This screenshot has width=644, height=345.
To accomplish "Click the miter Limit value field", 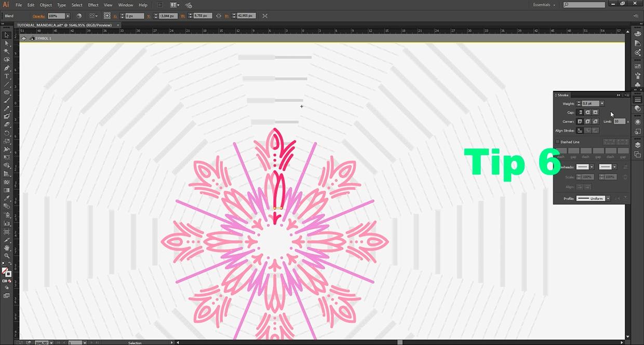I will pyautogui.click(x=620, y=121).
